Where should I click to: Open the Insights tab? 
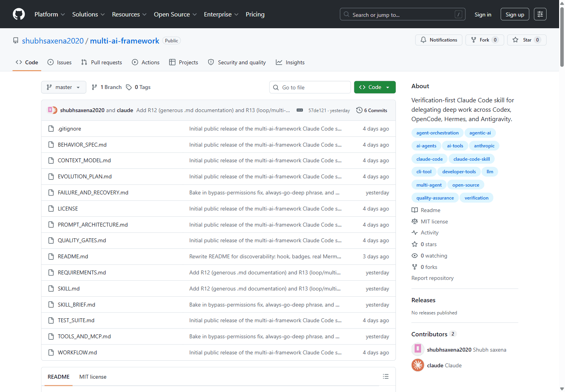290,62
